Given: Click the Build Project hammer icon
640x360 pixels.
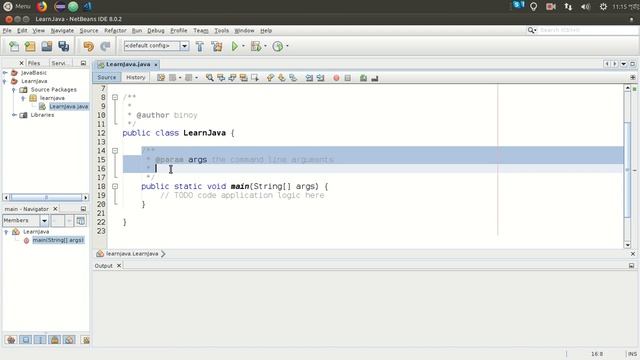Looking at the screenshot, I should [200, 46].
